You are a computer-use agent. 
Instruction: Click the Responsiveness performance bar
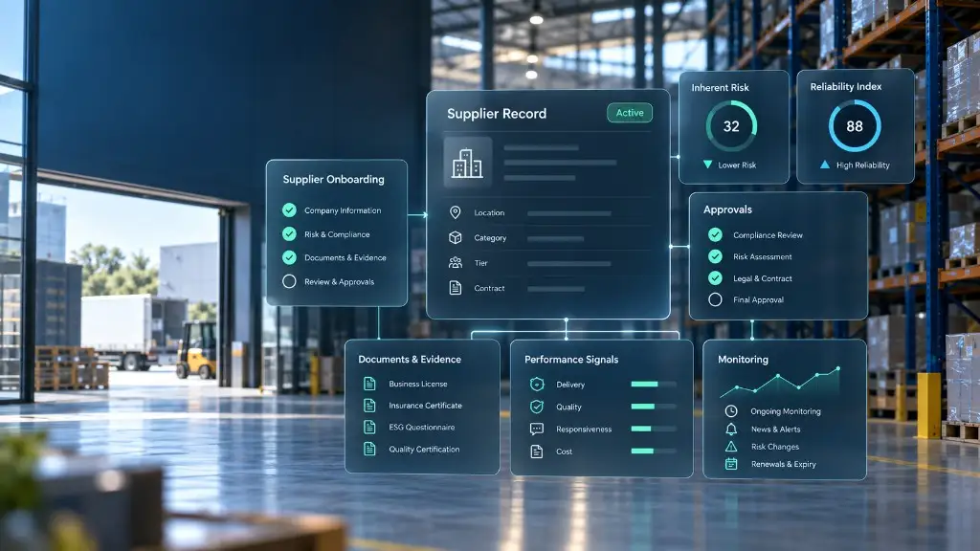tap(654, 430)
